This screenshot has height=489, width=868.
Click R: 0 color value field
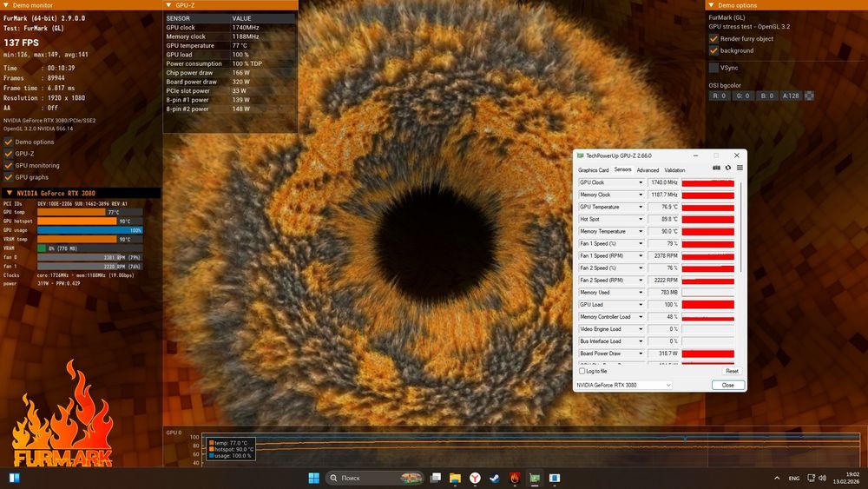(719, 96)
